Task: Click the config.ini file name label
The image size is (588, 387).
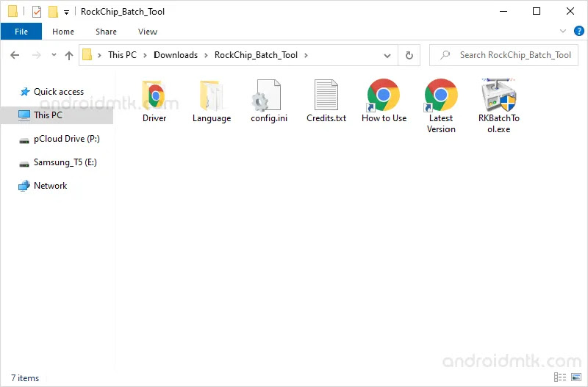Action: (269, 118)
